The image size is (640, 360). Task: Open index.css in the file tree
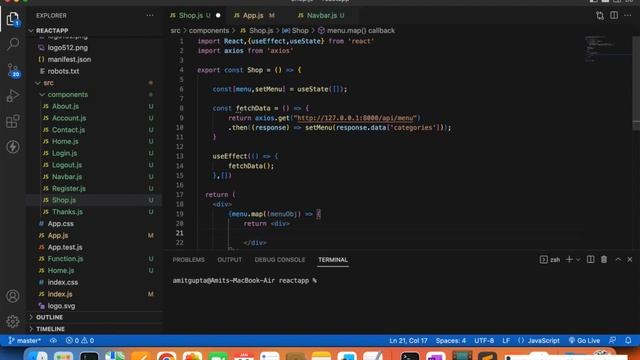62,282
